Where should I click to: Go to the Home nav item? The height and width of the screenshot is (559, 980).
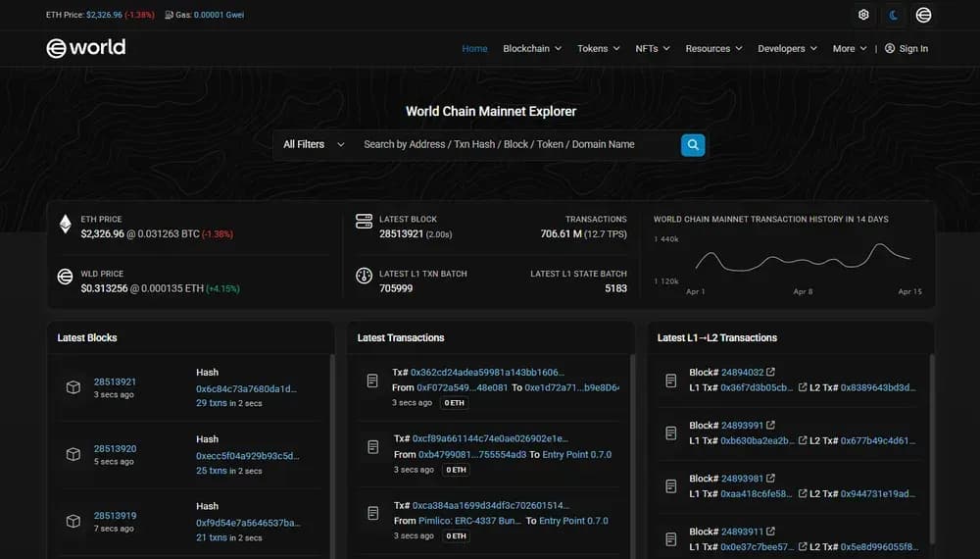[x=474, y=48]
